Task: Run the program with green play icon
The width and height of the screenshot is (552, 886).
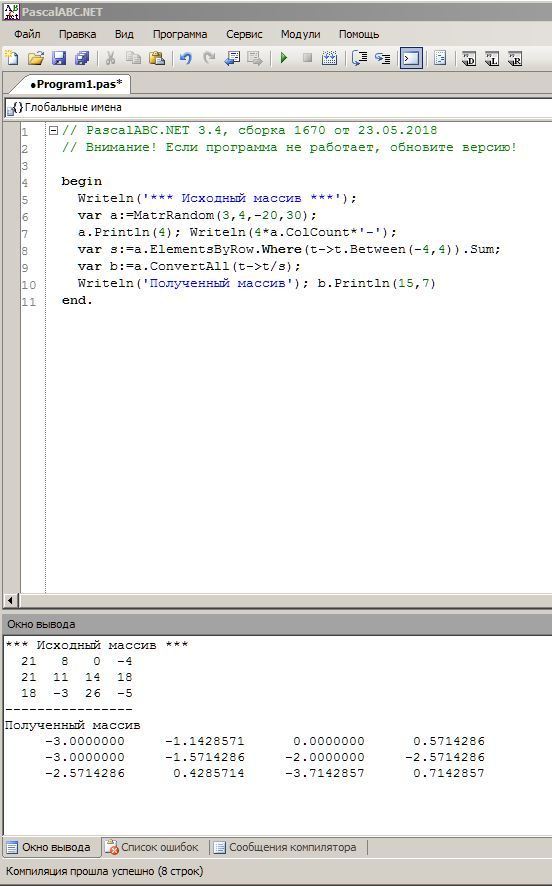Action: pos(284,58)
